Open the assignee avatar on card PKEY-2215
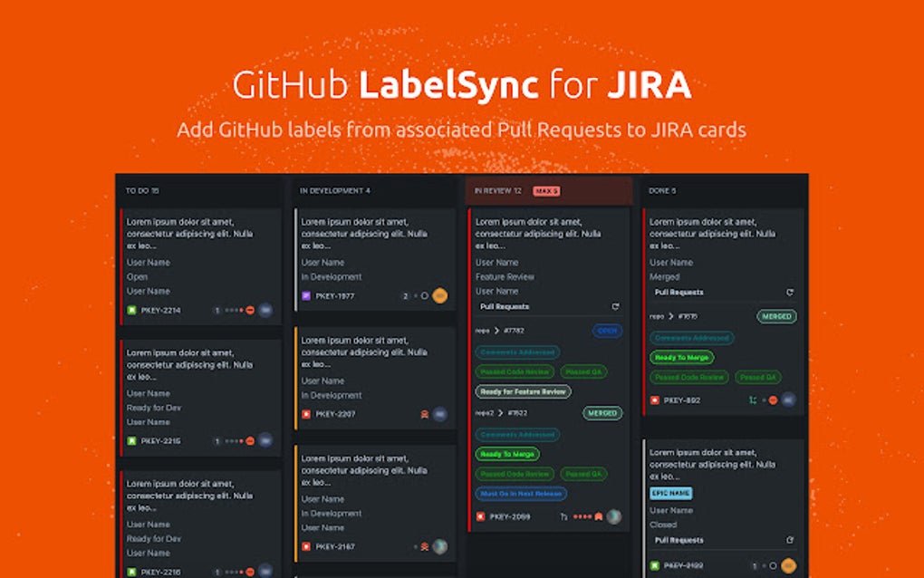Viewport: 924px width, 578px height. pyautogui.click(x=265, y=440)
